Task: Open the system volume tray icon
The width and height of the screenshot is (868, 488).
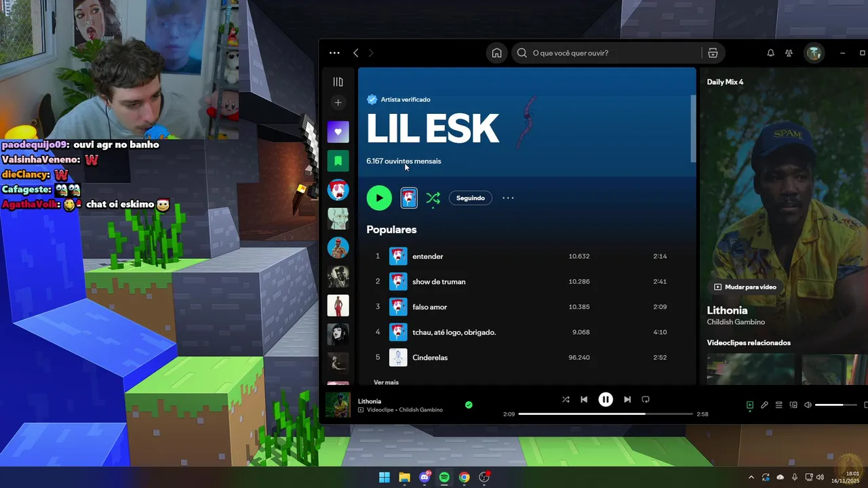Action: (x=820, y=477)
